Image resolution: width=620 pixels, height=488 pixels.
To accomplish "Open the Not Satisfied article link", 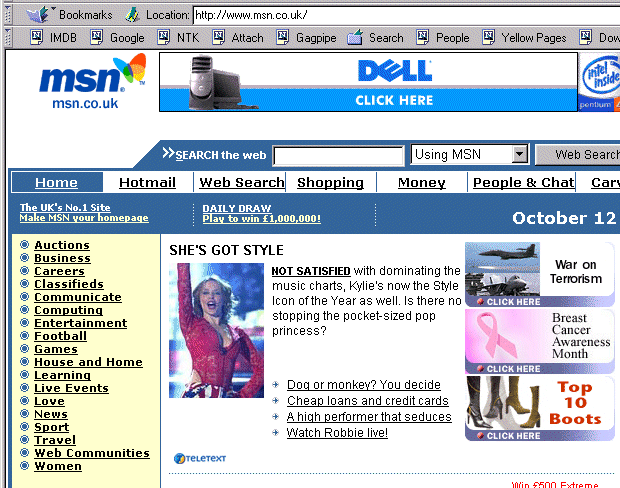I will point(311,271).
